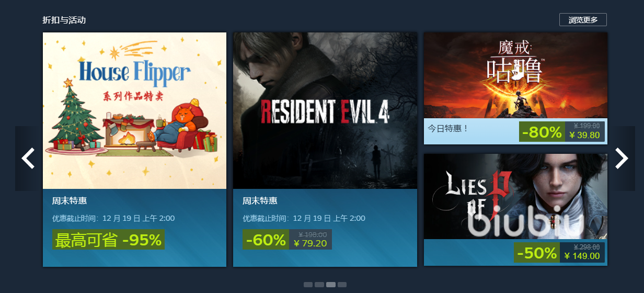Open the 浏览更多 button
Viewport: 644px width, 293px height.
point(583,20)
